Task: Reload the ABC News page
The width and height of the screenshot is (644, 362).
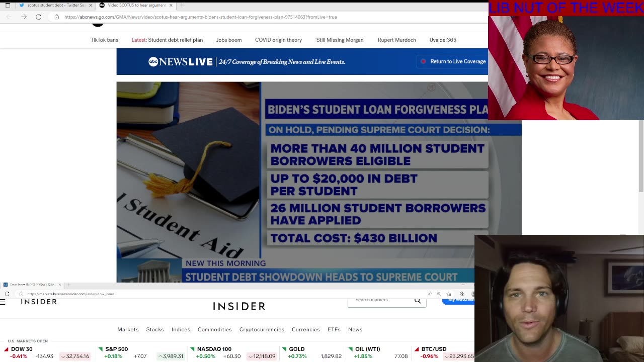Action: (x=38, y=17)
